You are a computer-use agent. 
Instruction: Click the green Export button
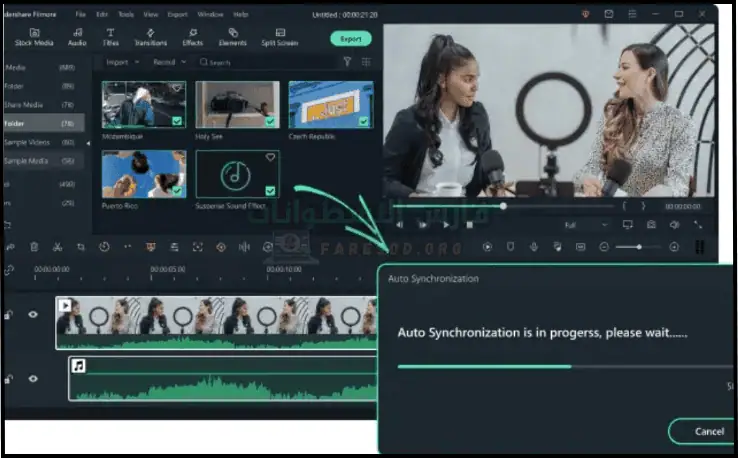(x=350, y=39)
